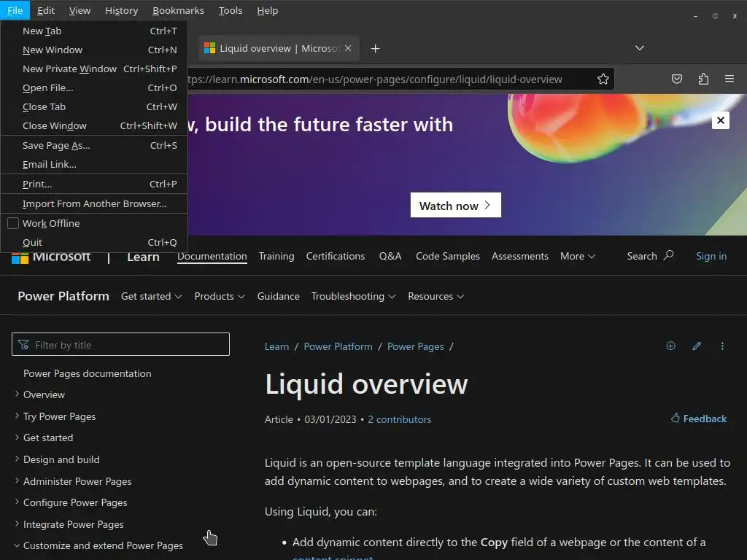Click the Microsoft logo in site header
747x560 pixels.
point(20,258)
